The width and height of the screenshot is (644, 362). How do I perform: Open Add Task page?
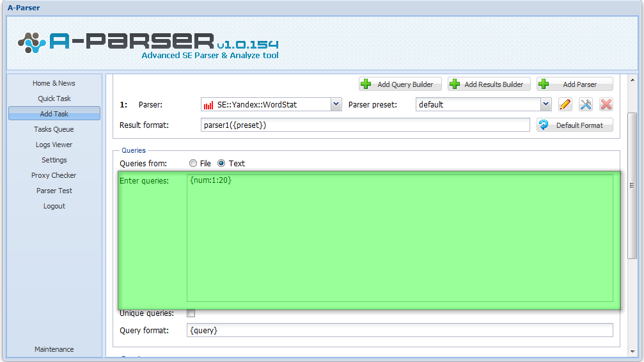pos(54,114)
